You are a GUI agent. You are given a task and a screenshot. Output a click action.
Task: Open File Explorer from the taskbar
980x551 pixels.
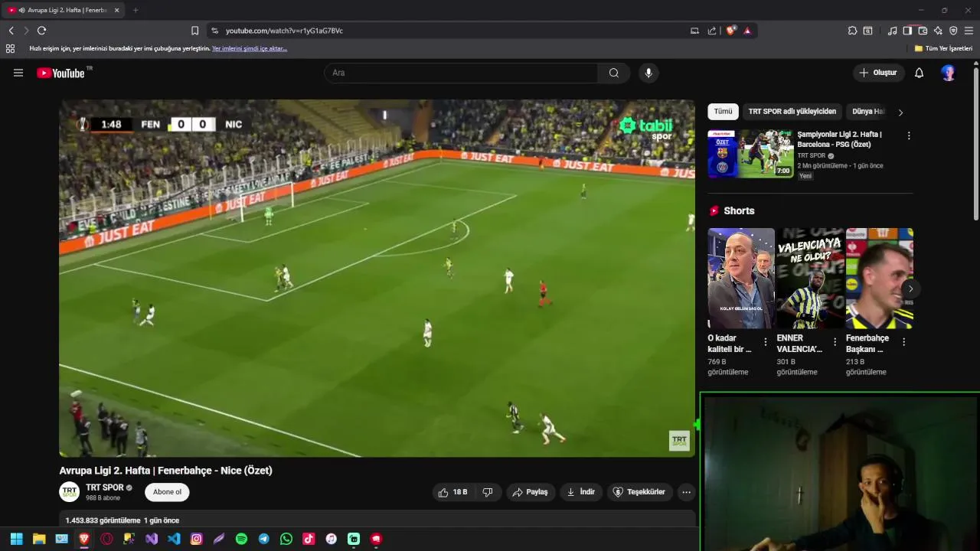point(39,539)
